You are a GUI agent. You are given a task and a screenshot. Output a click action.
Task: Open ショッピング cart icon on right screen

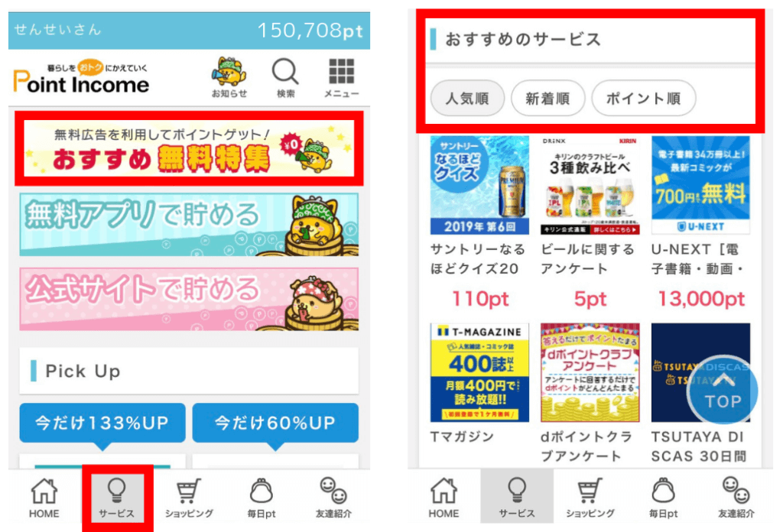590,498
